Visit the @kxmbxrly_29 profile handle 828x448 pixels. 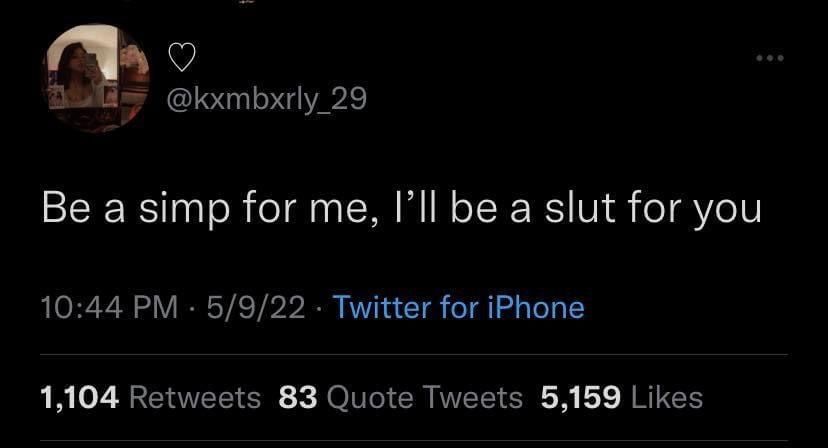click(x=267, y=99)
